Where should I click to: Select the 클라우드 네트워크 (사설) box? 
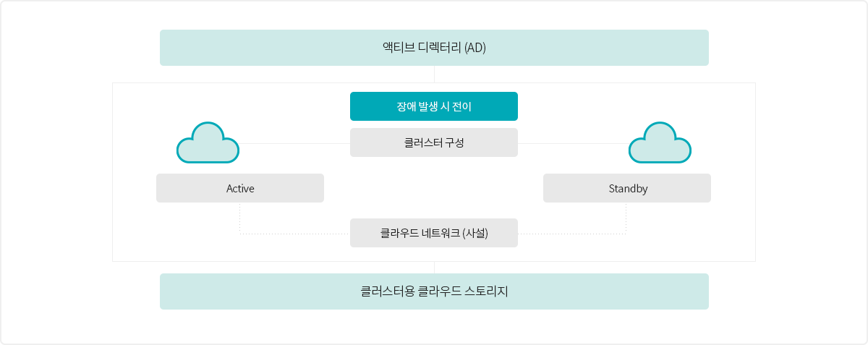point(434,233)
